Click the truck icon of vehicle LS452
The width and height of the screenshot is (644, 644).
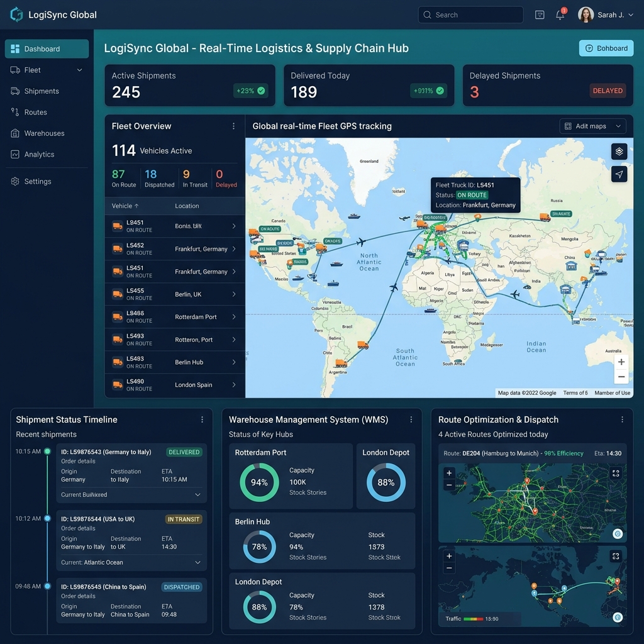click(x=118, y=248)
